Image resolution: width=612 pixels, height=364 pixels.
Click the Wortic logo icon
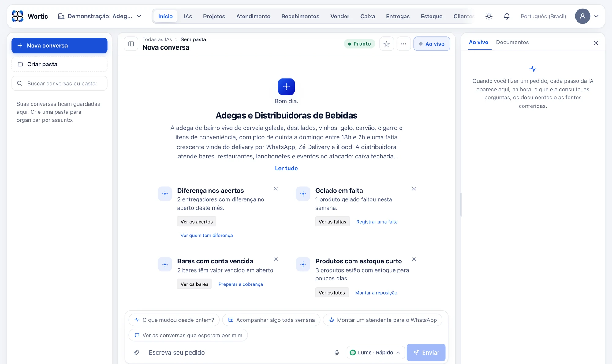(17, 16)
